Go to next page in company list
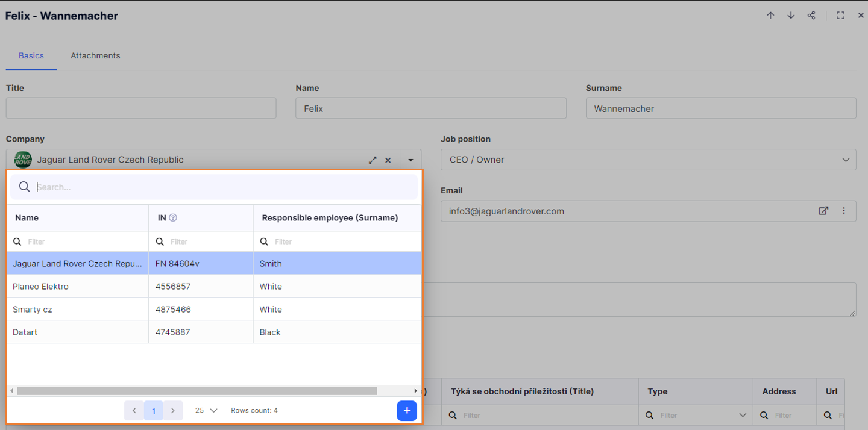Image resolution: width=868 pixels, height=430 pixels. [x=173, y=411]
